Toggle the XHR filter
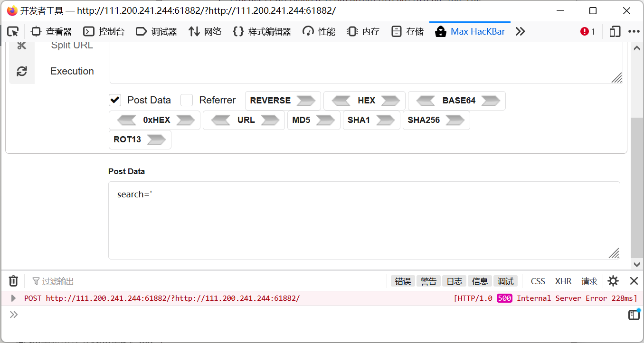The height and width of the screenshot is (343, 644). (563, 281)
